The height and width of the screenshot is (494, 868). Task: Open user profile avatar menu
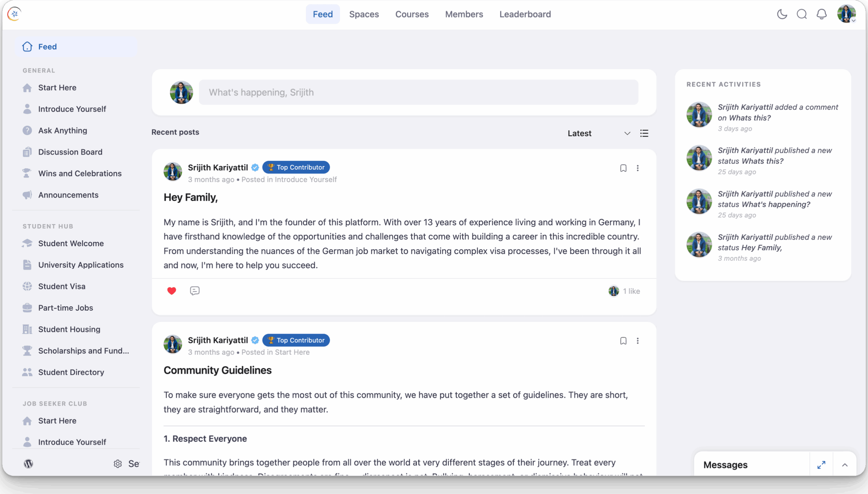(846, 14)
